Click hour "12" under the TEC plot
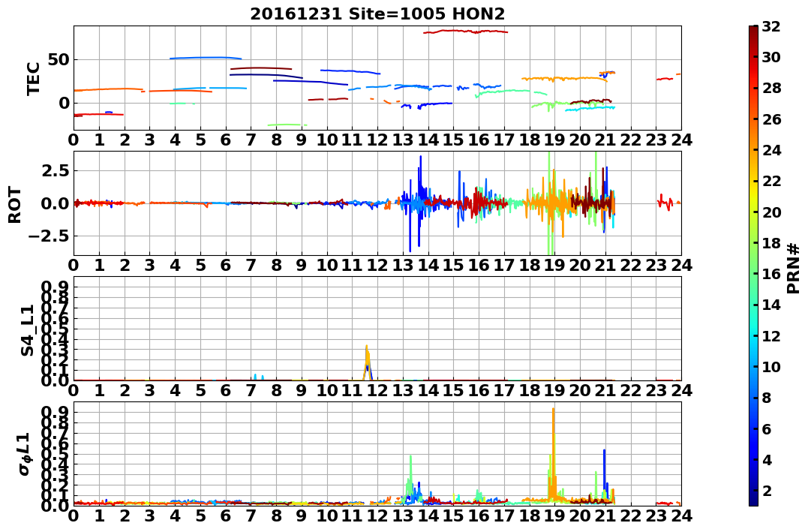808x532 pixels. [377, 140]
